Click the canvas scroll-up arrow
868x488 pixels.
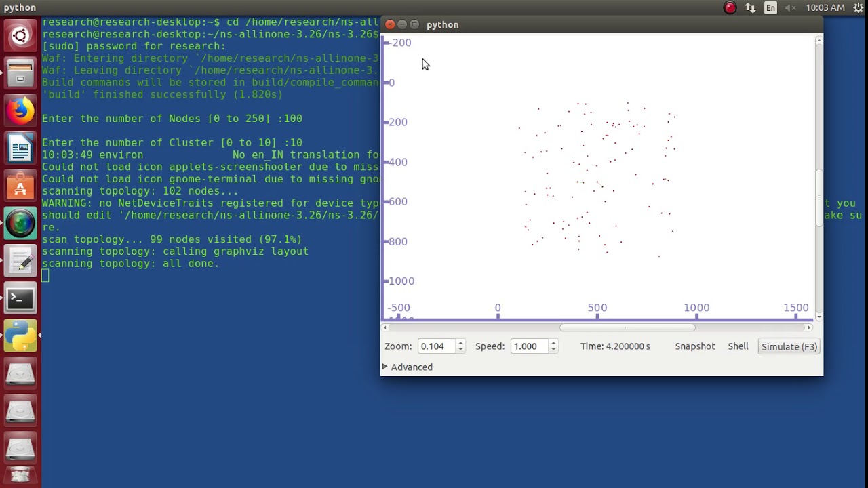(x=819, y=41)
